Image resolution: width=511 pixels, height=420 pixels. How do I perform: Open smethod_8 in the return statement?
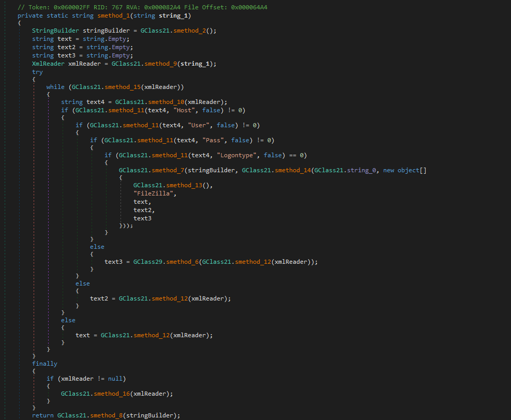coord(110,415)
